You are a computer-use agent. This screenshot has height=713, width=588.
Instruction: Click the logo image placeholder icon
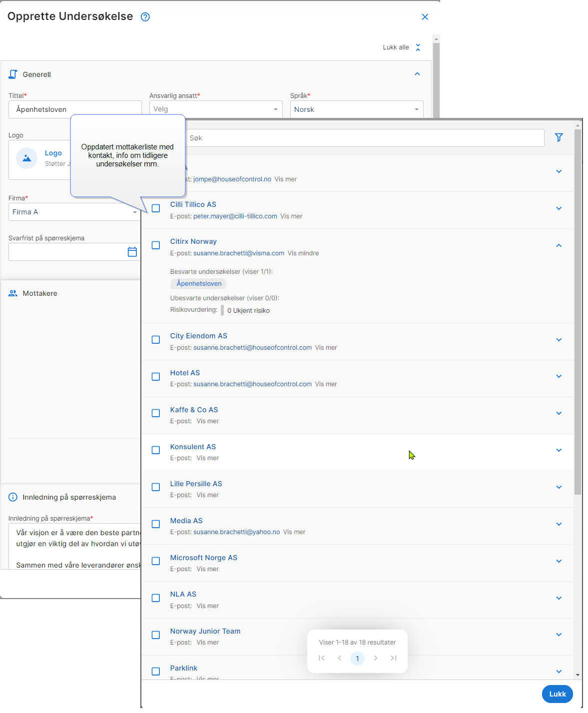27,158
